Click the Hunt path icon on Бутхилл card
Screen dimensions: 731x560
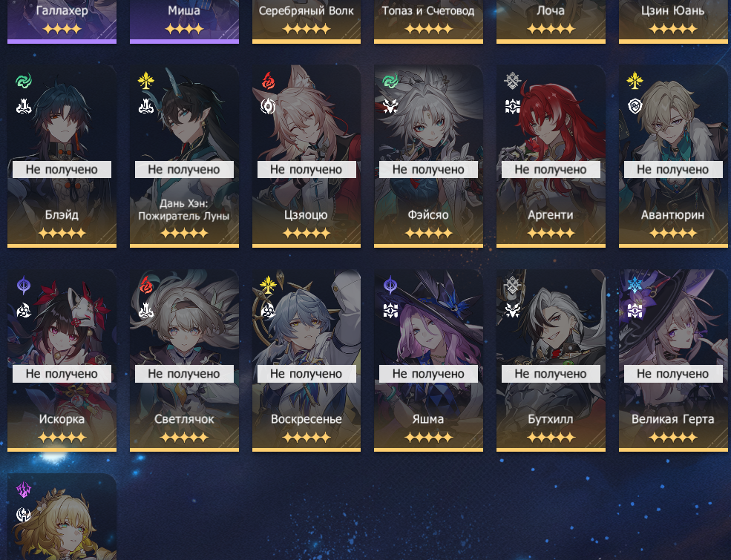pos(512,310)
